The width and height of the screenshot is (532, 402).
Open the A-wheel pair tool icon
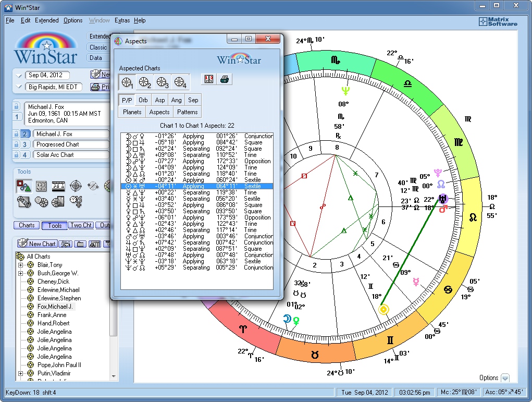coord(41,202)
